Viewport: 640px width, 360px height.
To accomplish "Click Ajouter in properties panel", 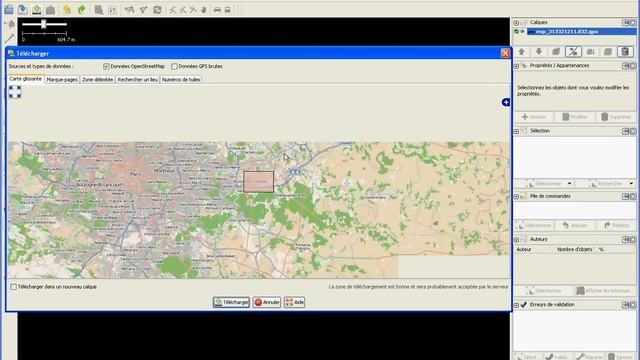I will pos(533,117).
